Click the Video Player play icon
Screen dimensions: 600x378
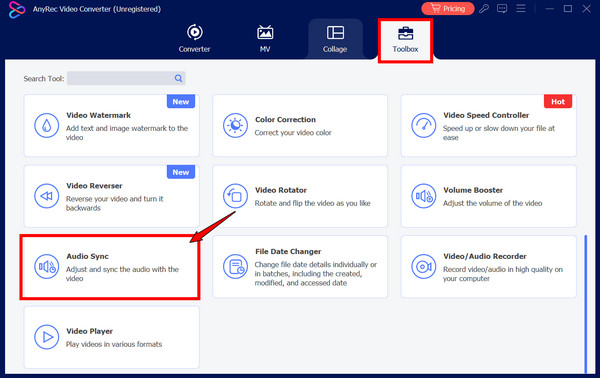tap(46, 337)
